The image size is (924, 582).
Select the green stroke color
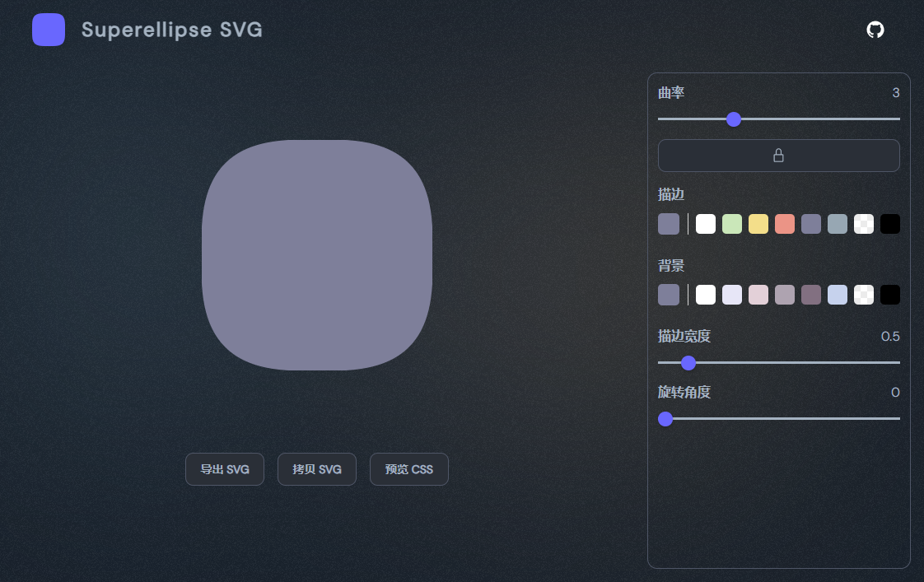point(731,223)
